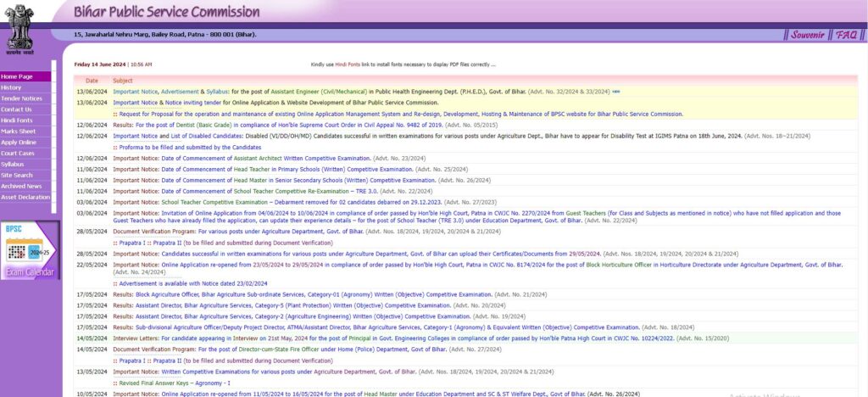Click the 'new' badge beside the P.H.E.D. notice
Viewport: 868px width, 397px height.
615,92
